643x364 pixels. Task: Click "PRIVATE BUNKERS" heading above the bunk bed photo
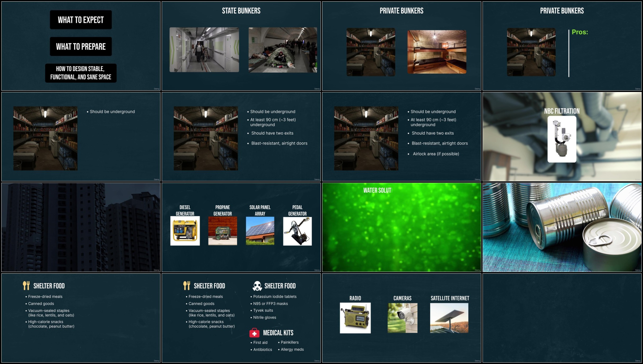(x=401, y=11)
